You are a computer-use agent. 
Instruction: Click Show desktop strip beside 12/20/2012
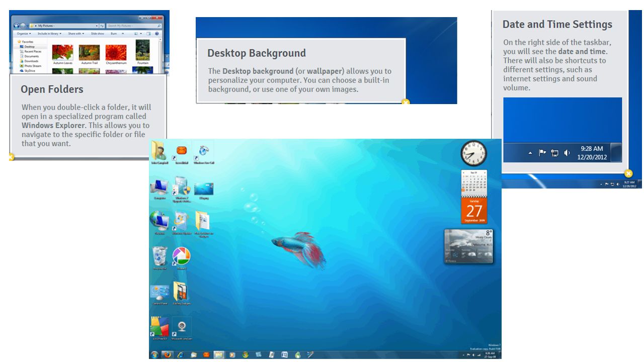coord(616,153)
